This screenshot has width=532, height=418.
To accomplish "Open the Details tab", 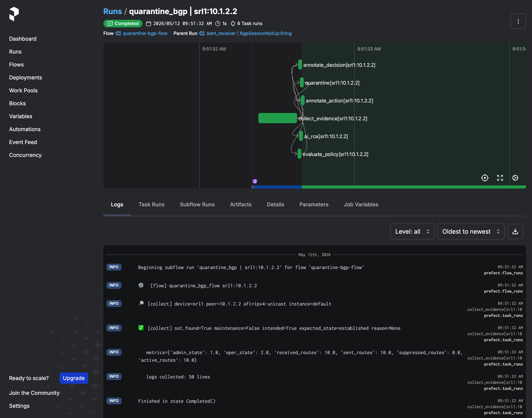I will (x=275, y=205).
